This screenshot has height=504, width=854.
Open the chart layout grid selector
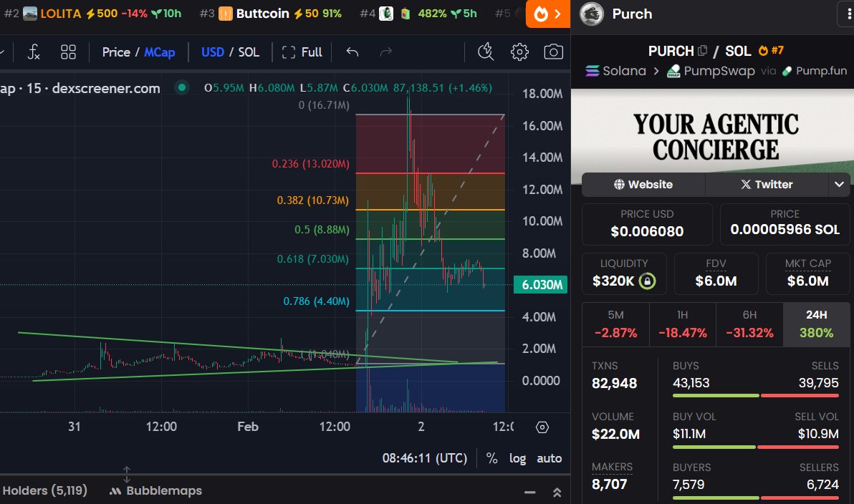(68, 52)
